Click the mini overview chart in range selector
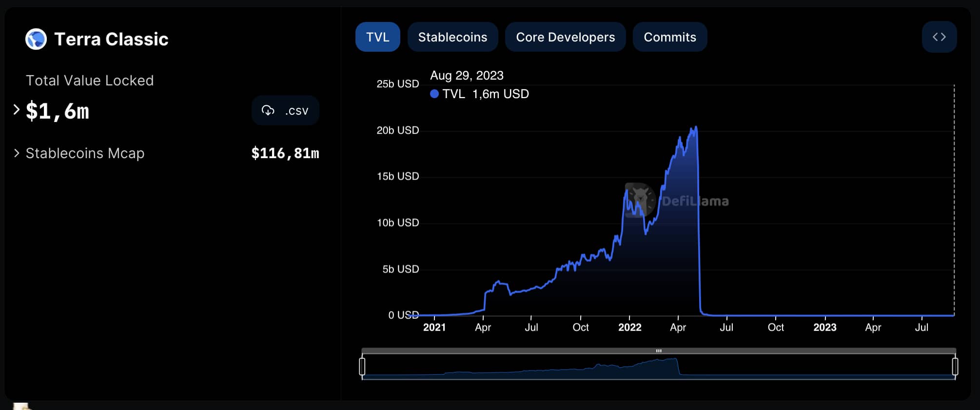This screenshot has height=410, width=980. (659, 367)
